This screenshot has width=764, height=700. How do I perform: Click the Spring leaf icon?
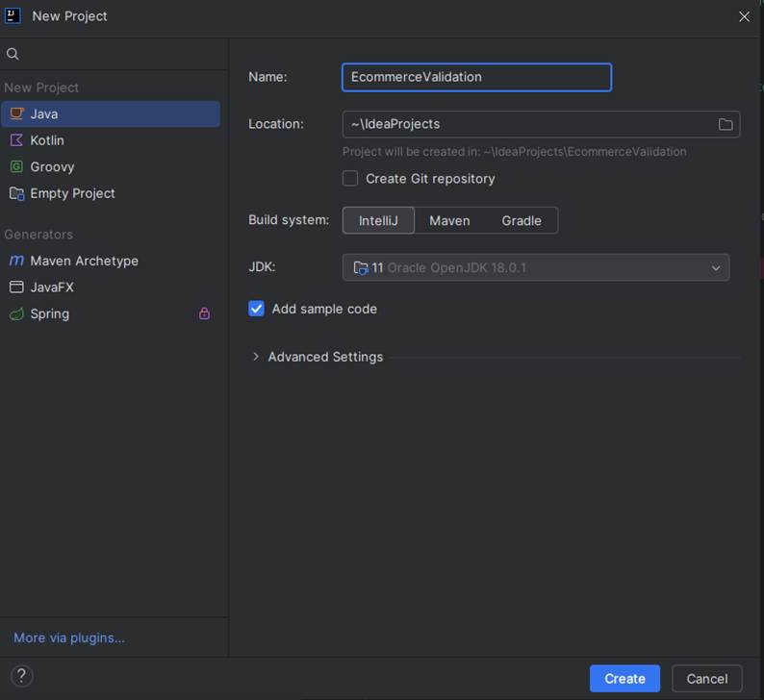(16, 313)
